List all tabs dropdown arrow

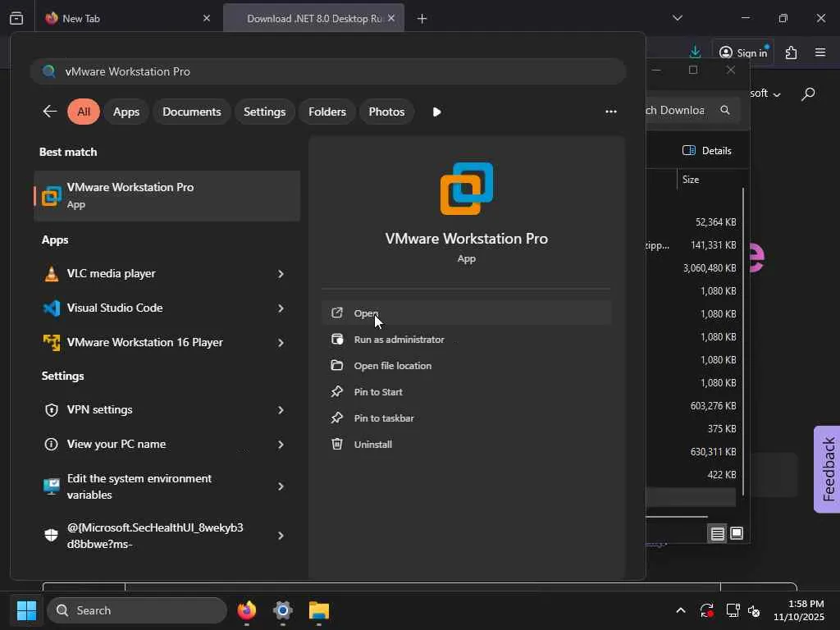[677, 18]
